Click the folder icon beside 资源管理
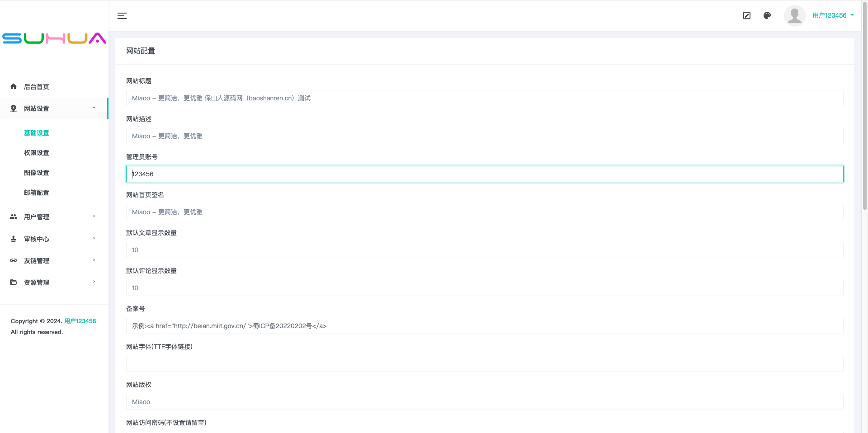The width and height of the screenshot is (868, 433). point(14,282)
